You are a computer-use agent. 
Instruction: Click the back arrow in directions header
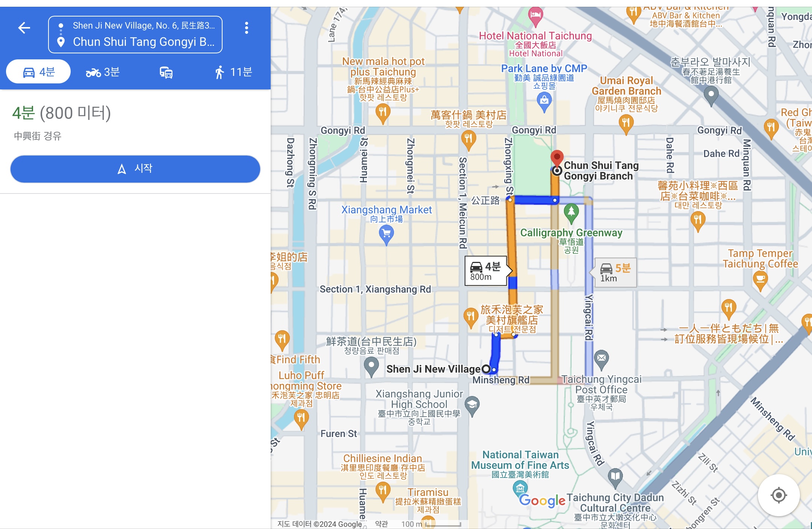[x=24, y=28]
